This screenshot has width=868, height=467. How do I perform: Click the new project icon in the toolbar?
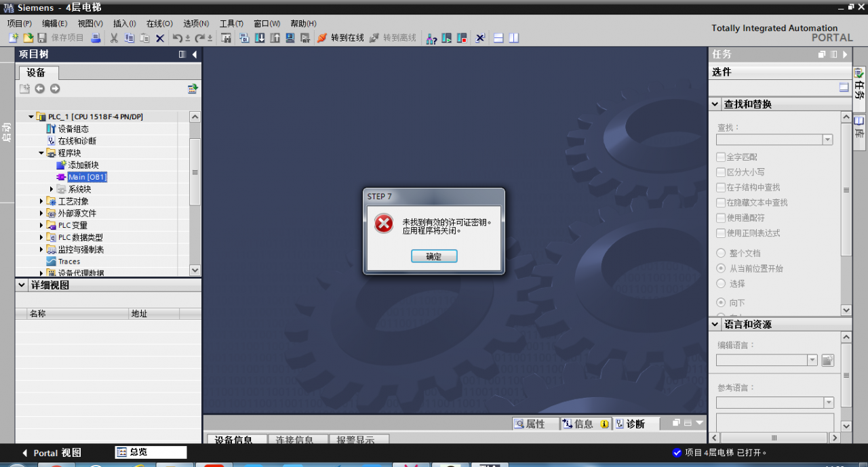click(13, 38)
